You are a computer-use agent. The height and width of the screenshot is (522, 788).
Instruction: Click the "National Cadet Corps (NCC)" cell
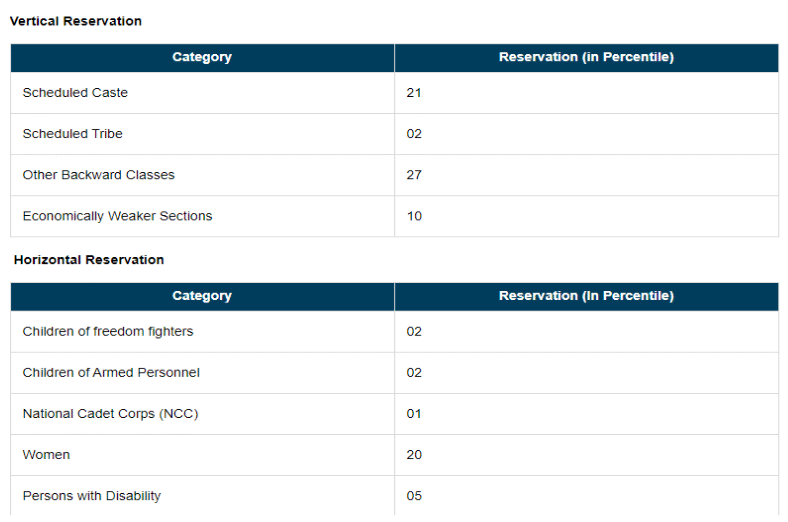coord(110,414)
